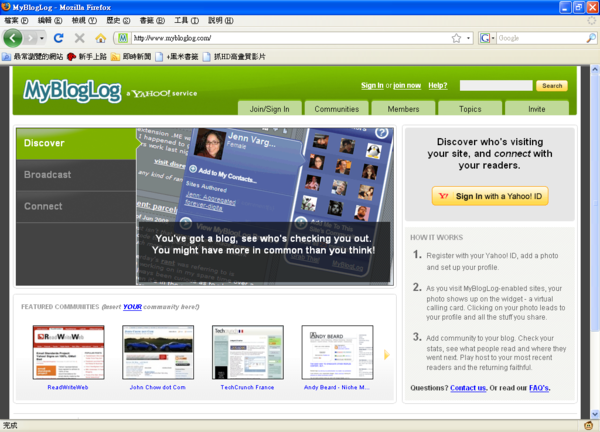Go back with the green back arrow
Image resolution: width=600 pixels, height=432 pixels.
(x=13, y=38)
